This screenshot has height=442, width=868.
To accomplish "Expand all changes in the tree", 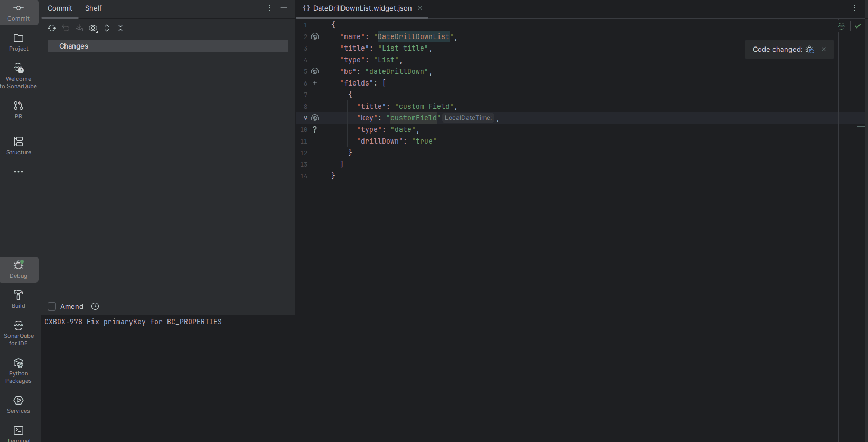I will point(107,28).
